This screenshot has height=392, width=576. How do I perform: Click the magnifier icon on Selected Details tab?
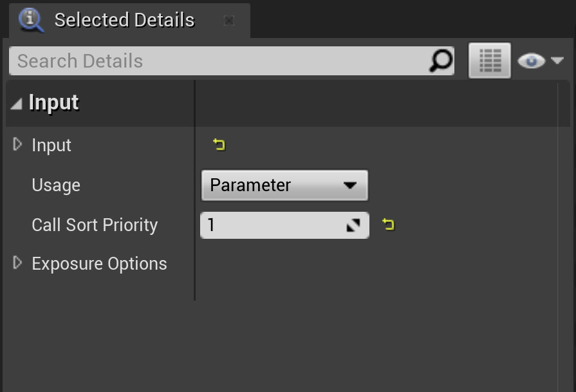(31, 20)
